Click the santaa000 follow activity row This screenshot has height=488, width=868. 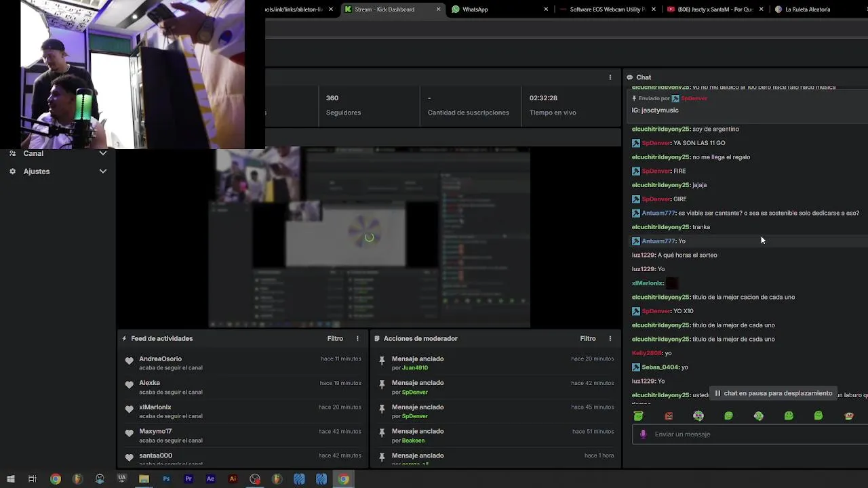point(243,459)
